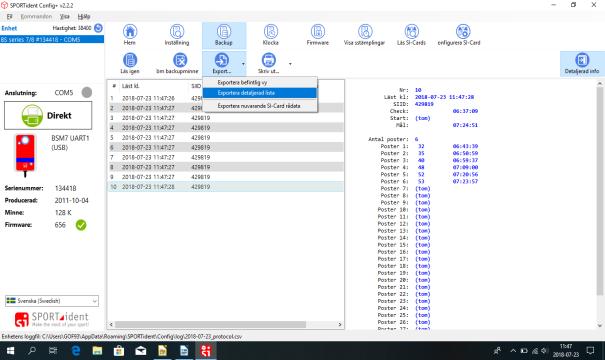Open taskbar search magnifier
Viewport: 605px width, 360px height.
(32, 351)
